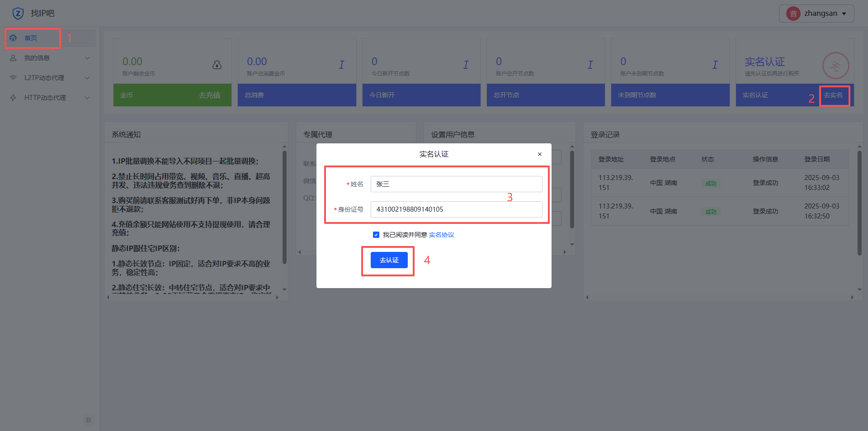Screen dimensions: 868x431
Task: Click the 找IP吧 shield logo icon
Action: click(18, 14)
